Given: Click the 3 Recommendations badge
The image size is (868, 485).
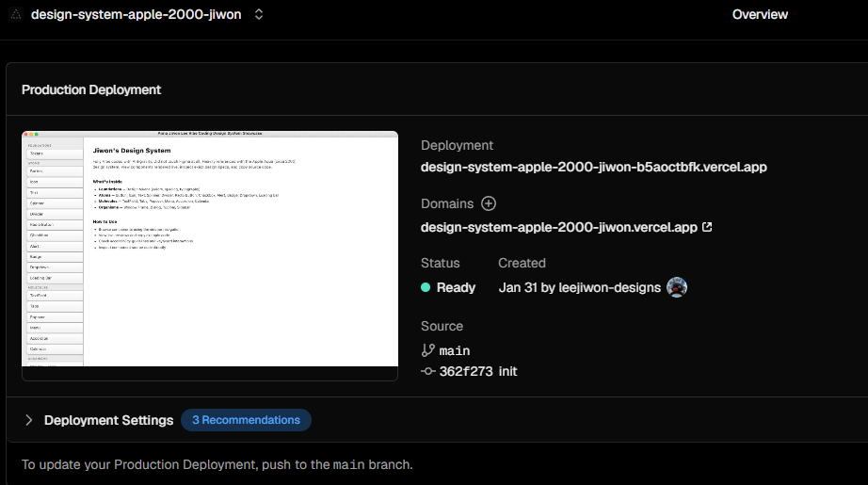Looking at the screenshot, I should click(x=246, y=420).
